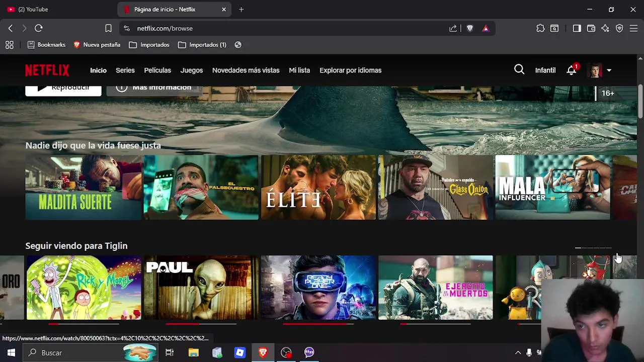Close the Netflix tab
The width and height of the screenshot is (644, 362).
[224, 10]
